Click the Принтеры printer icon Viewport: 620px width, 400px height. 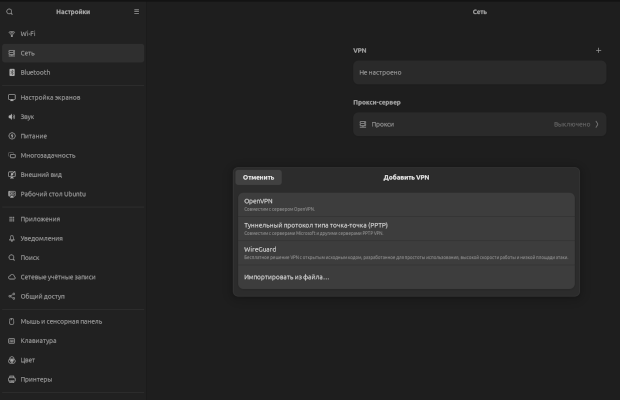tap(12, 379)
